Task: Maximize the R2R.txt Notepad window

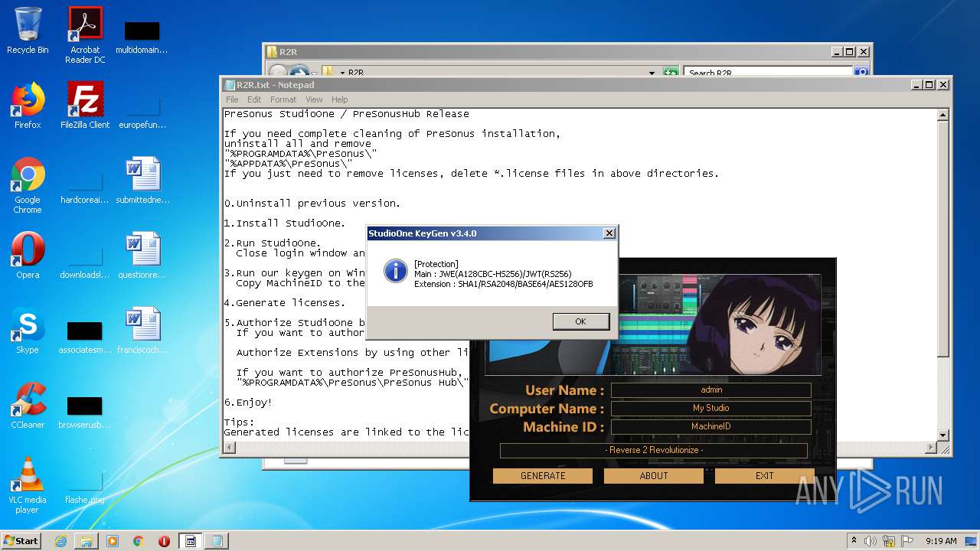Action: (x=929, y=85)
